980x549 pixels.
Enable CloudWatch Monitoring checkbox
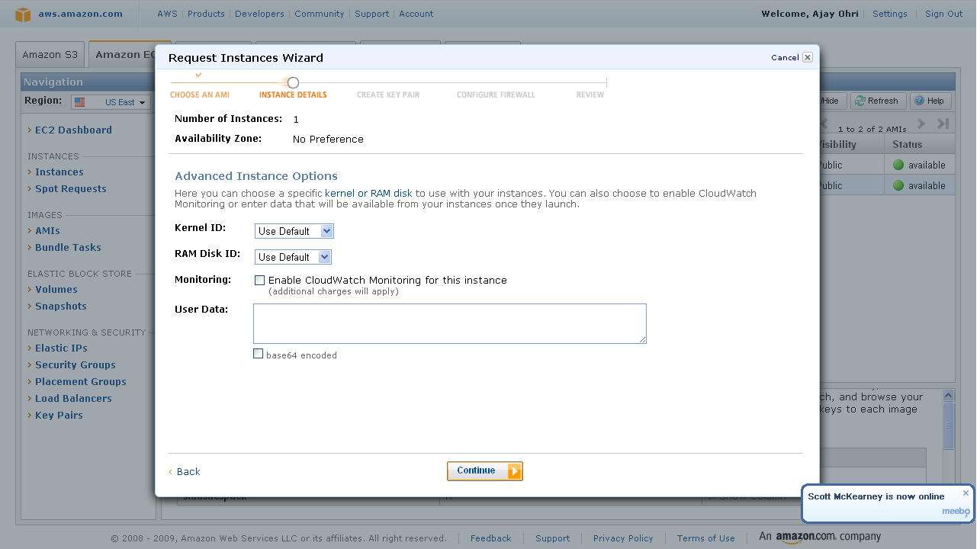pos(259,280)
